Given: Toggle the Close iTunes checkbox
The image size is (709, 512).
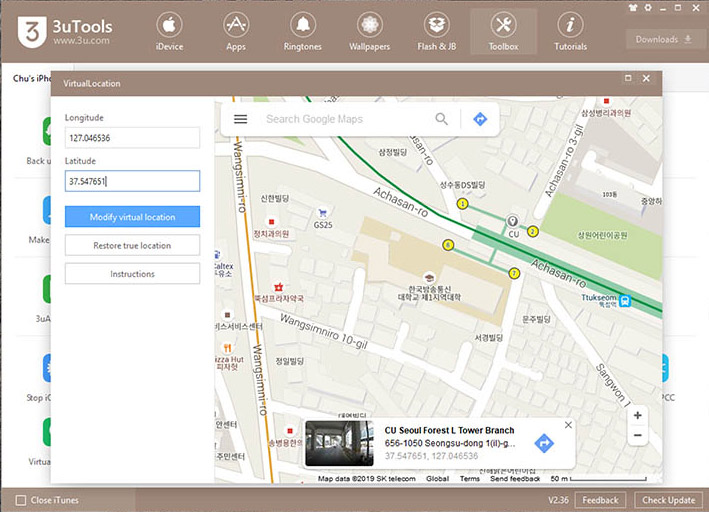Looking at the screenshot, I should [x=21, y=500].
